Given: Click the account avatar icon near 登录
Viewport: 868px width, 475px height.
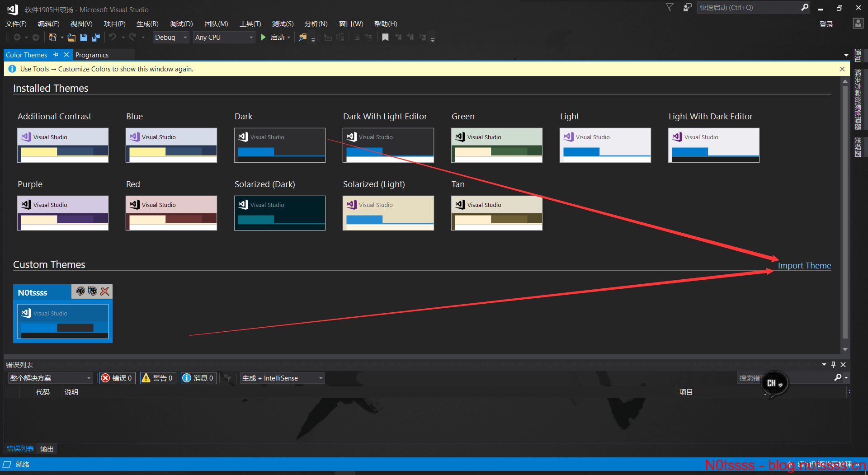Looking at the screenshot, I should (x=858, y=24).
